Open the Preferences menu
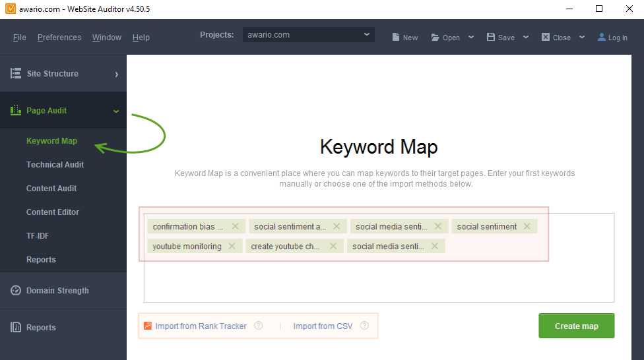644x360 pixels. (59, 38)
